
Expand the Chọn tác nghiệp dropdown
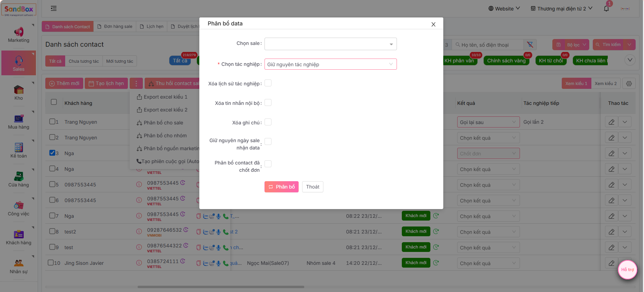330,64
